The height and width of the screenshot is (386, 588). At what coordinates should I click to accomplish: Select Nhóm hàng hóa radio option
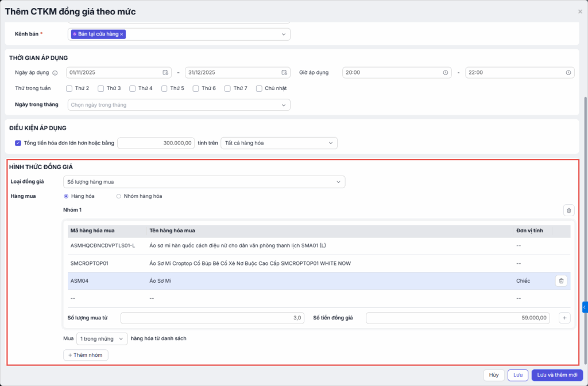click(119, 196)
